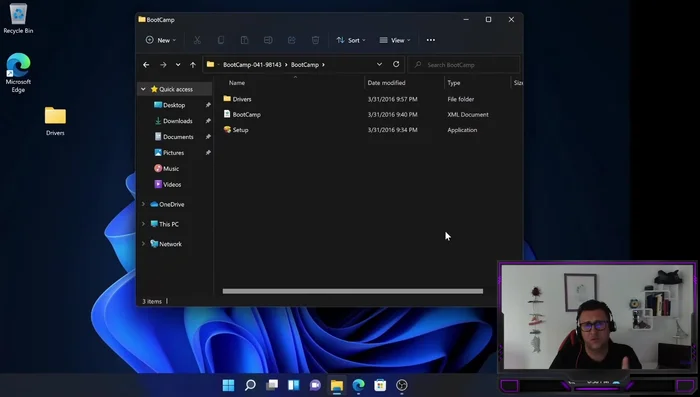Image resolution: width=700 pixels, height=397 pixels.
Task: Open Documents in navigation pane
Action: pyautogui.click(x=178, y=137)
